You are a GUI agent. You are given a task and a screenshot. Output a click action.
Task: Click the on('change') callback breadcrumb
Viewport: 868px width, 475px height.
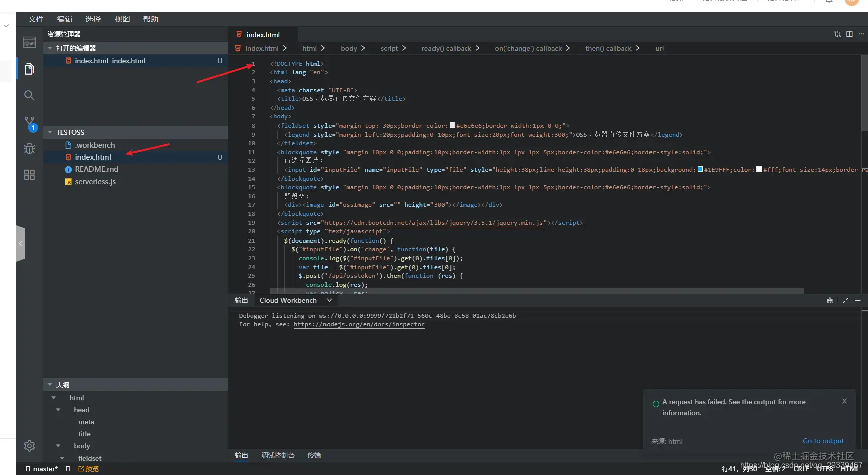coord(528,48)
